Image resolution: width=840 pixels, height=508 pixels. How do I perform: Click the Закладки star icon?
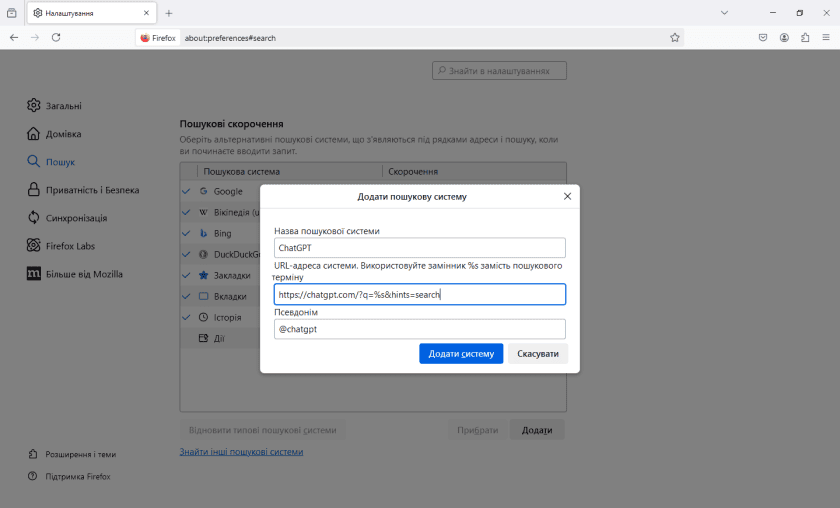[204, 275]
